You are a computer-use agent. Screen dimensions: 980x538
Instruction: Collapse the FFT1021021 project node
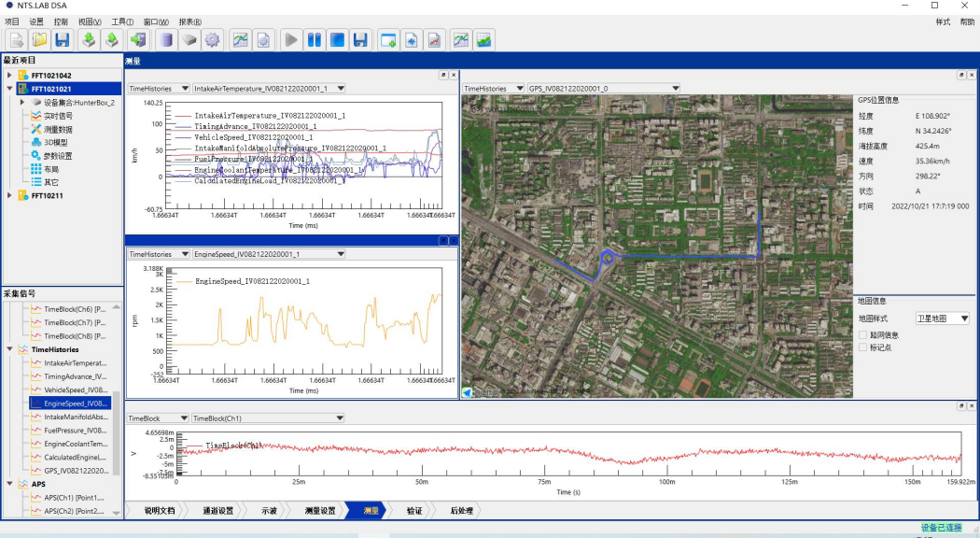point(9,88)
